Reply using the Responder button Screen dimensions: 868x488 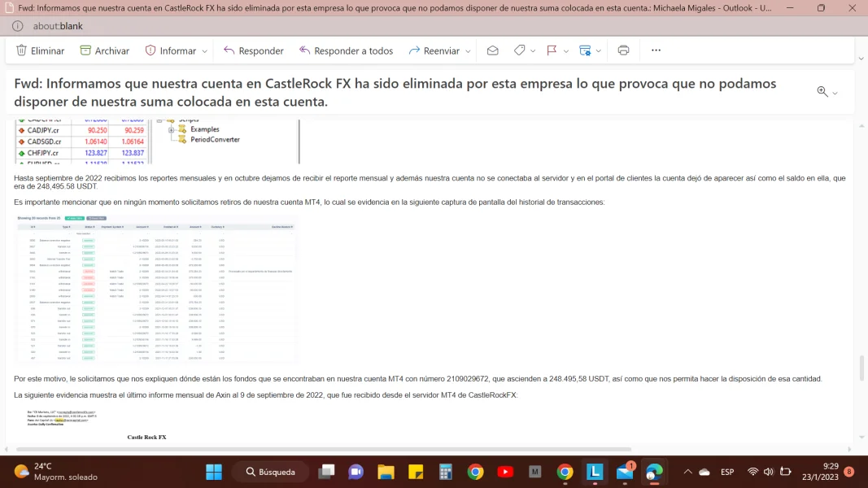[254, 50]
